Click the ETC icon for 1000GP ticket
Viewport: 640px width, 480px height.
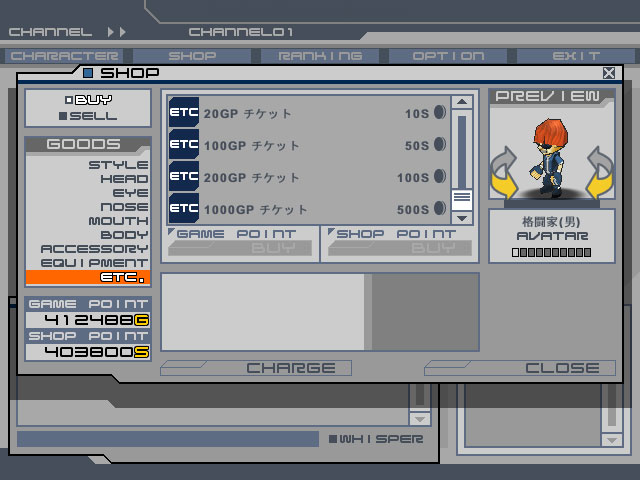point(184,209)
